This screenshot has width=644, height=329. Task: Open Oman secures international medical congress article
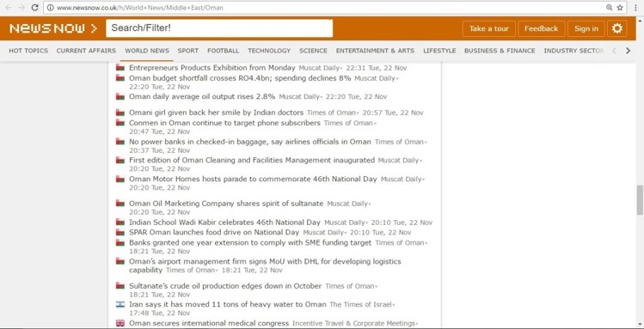click(209, 323)
